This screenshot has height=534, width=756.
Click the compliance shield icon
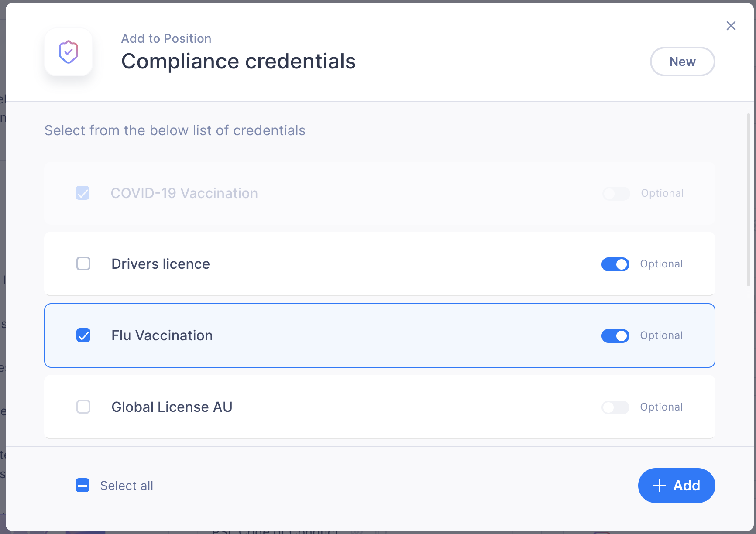[x=69, y=52]
